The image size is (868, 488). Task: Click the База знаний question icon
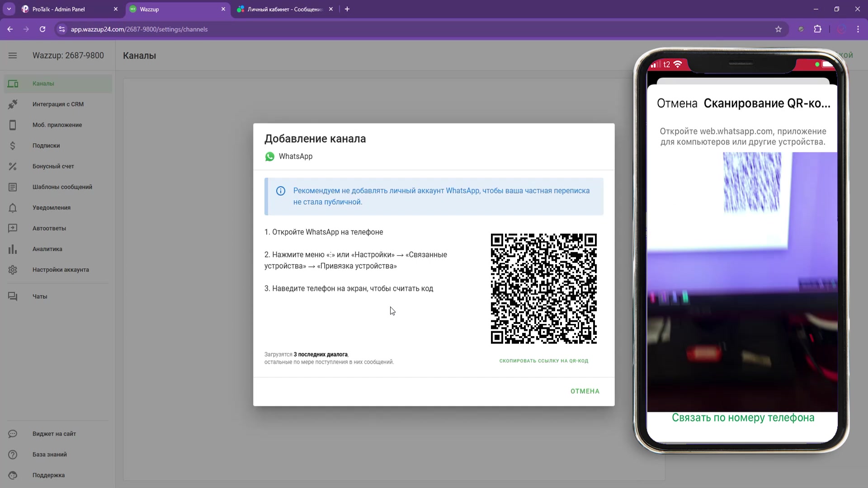point(13,455)
